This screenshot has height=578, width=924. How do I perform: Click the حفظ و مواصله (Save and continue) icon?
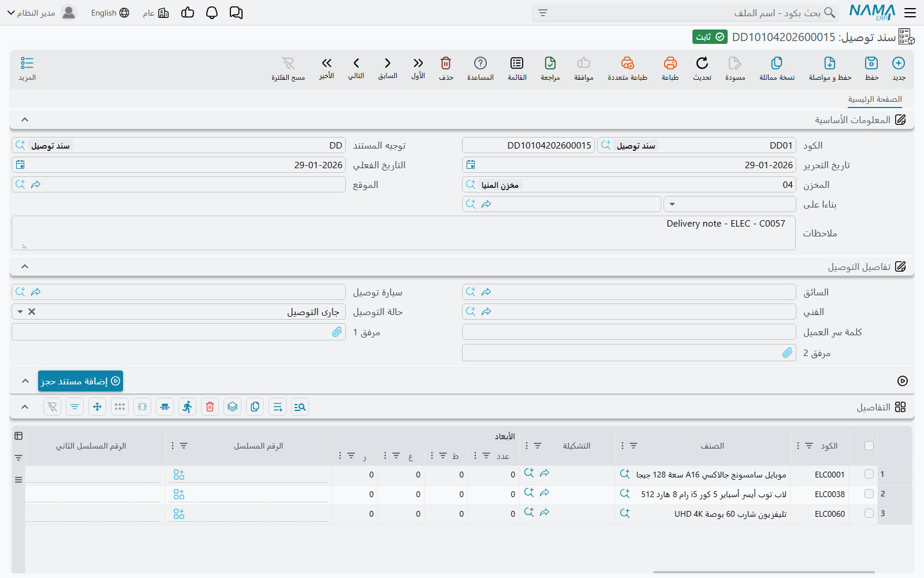point(830,63)
